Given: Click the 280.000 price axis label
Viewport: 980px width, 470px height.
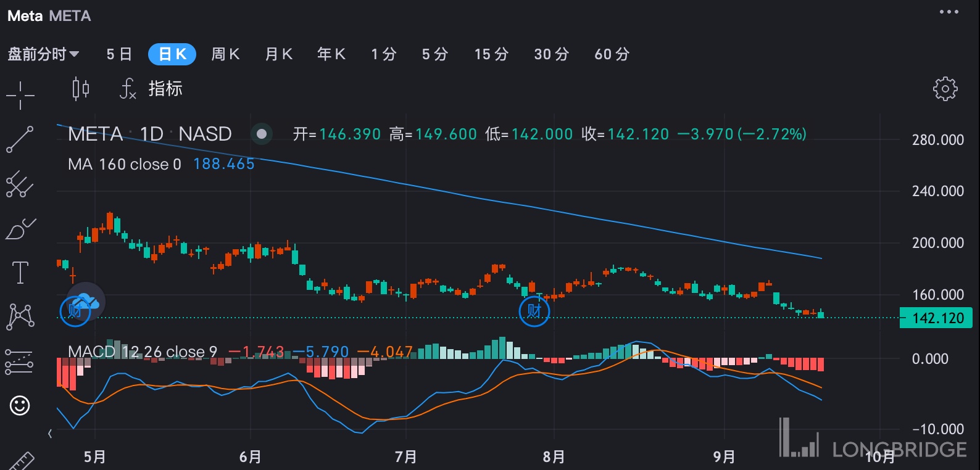Looking at the screenshot, I should 938,140.
